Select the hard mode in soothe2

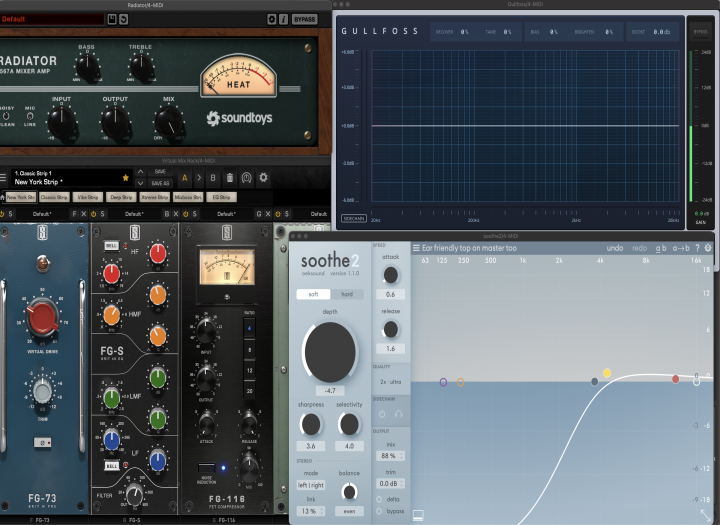coord(347,294)
